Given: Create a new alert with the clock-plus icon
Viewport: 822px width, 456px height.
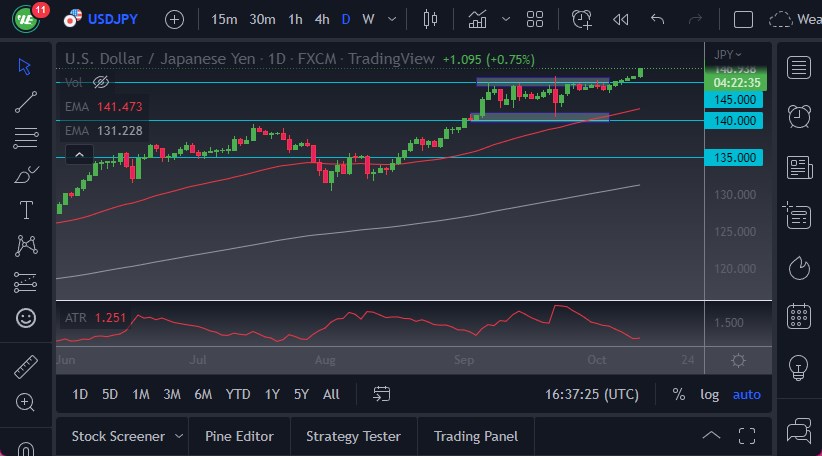Looking at the screenshot, I should click(x=581, y=19).
